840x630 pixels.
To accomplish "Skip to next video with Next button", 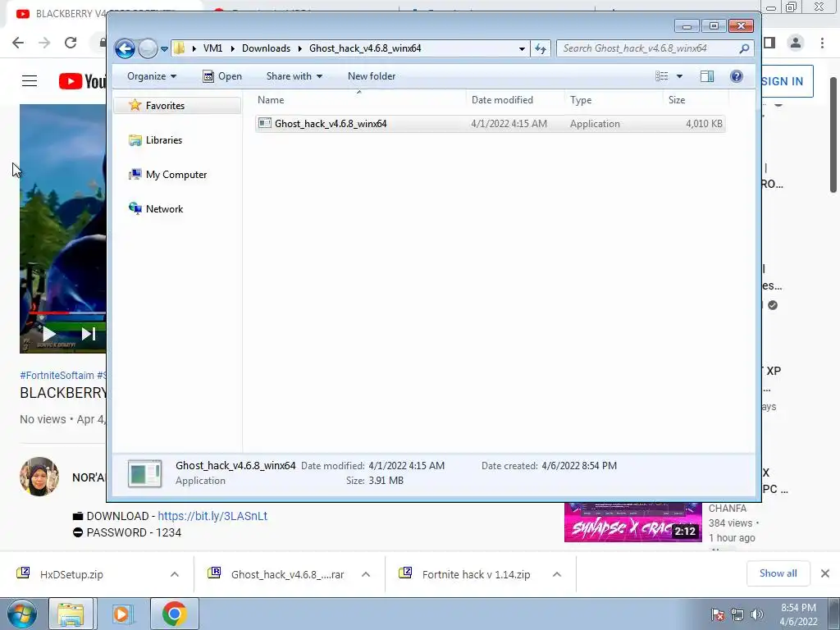I will [x=89, y=334].
